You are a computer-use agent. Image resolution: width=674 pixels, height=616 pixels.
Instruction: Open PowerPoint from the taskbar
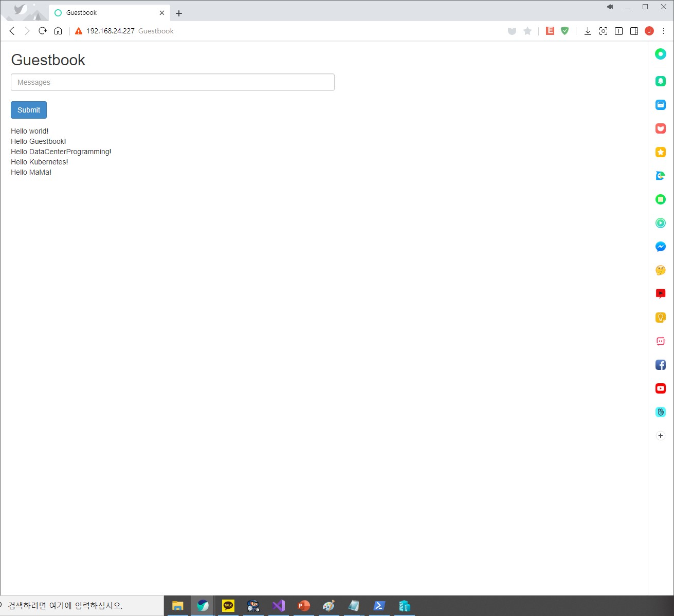[x=304, y=606]
